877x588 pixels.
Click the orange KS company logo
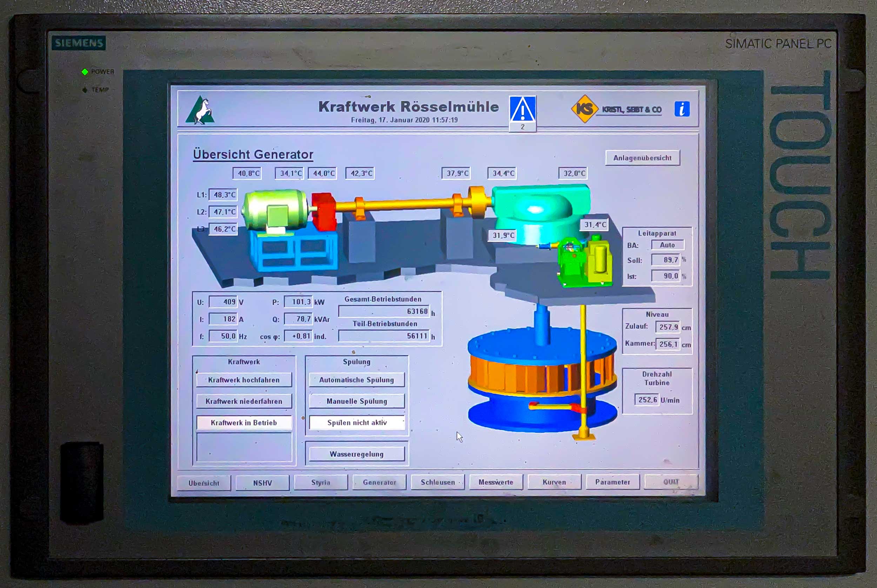584,109
